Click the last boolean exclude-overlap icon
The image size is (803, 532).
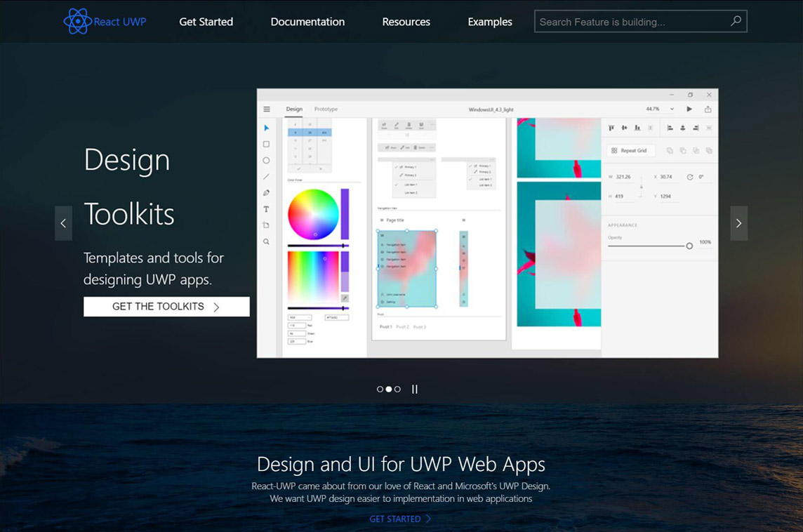point(709,150)
